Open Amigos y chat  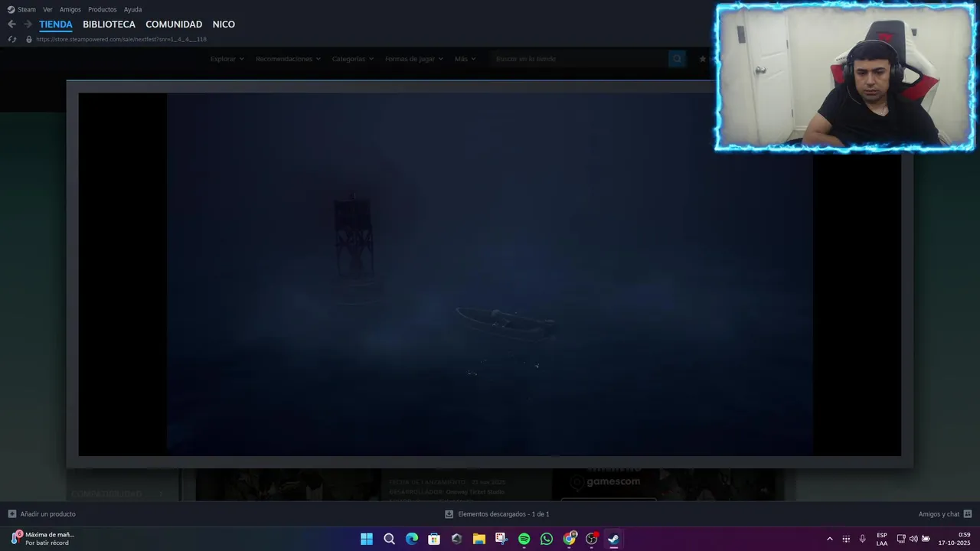pos(939,514)
